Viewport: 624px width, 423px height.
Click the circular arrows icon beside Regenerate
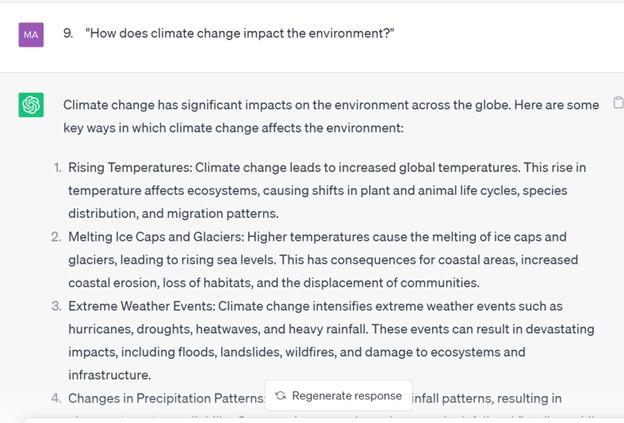(281, 396)
